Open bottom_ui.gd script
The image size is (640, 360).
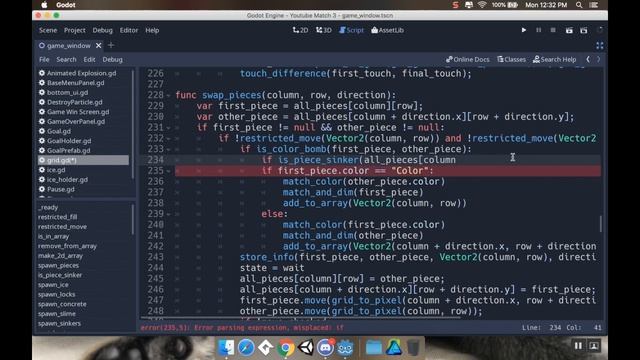click(x=63, y=93)
